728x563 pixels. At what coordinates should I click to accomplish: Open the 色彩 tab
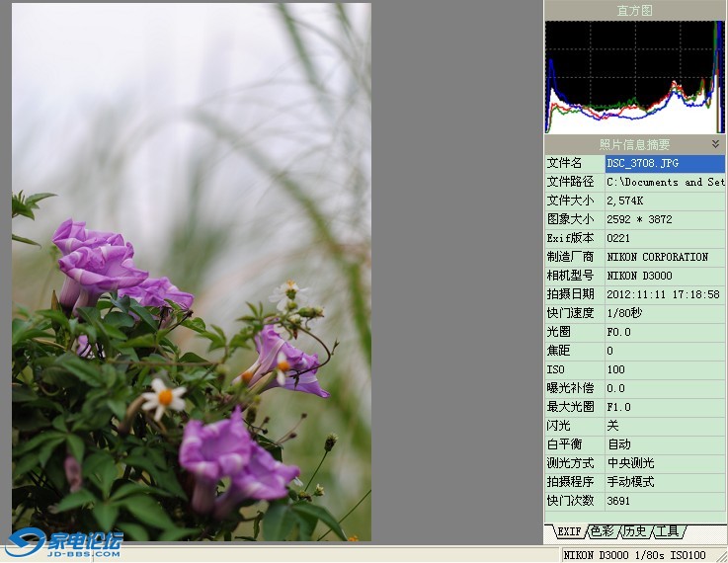[602, 531]
